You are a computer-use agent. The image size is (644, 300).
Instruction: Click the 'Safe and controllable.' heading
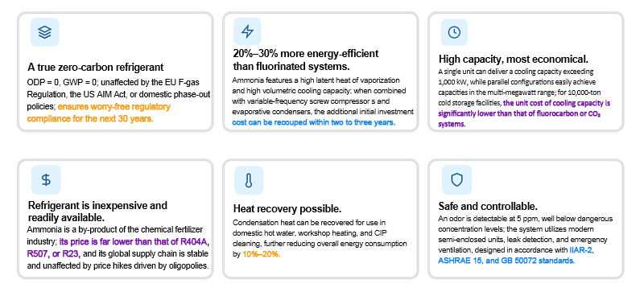point(488,206)
